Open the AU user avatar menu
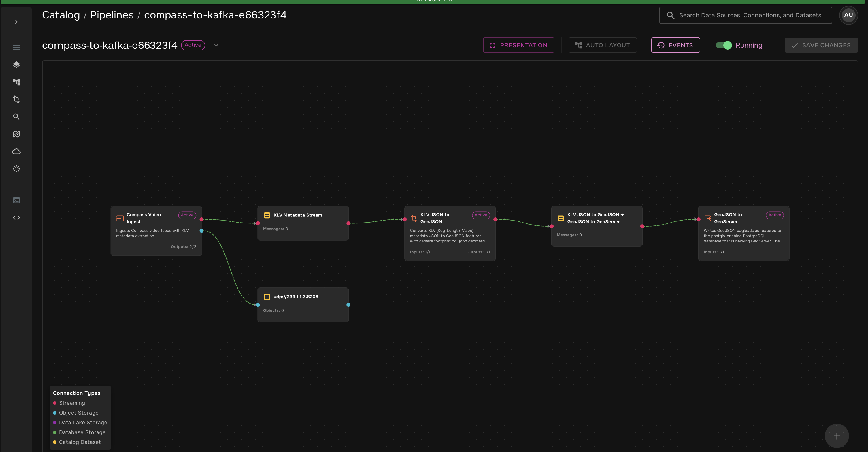Image resolution: width=868 pixels, height=452 pixels. (848, 15)
